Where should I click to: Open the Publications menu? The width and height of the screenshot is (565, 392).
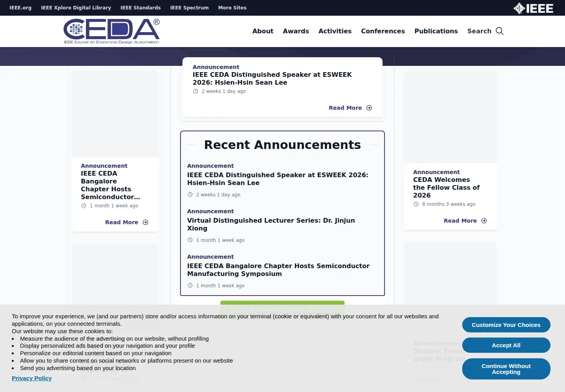[436, 31]
